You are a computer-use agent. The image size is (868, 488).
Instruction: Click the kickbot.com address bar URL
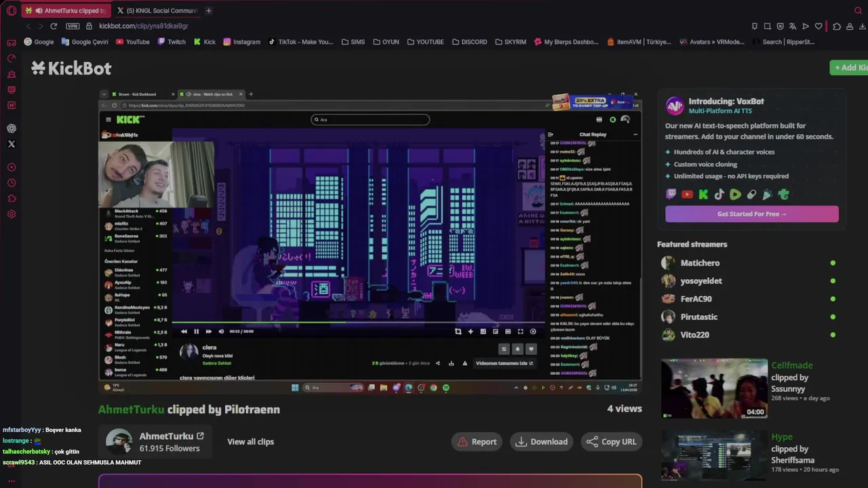144,26
